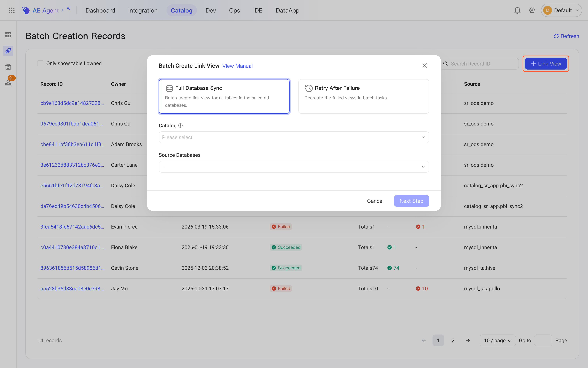Open the Dev tab
Viewport: 588px width, 368px height.
click(x=210, y=10)
